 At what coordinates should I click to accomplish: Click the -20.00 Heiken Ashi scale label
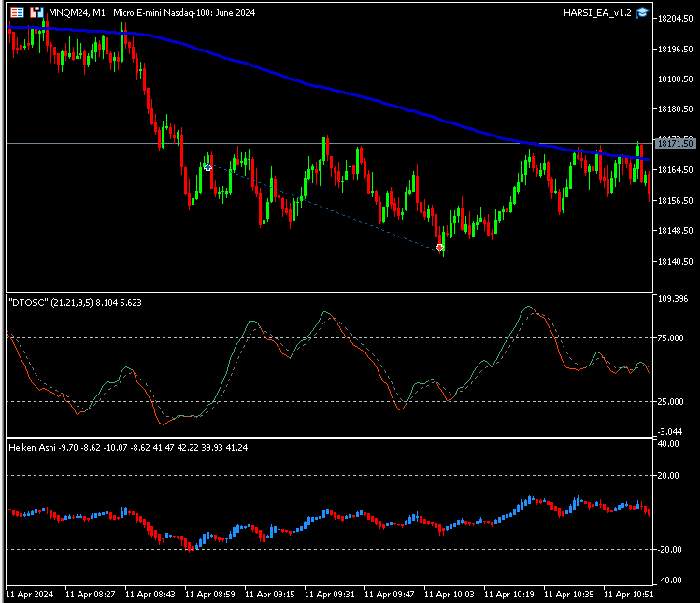(x=668, y=550)
